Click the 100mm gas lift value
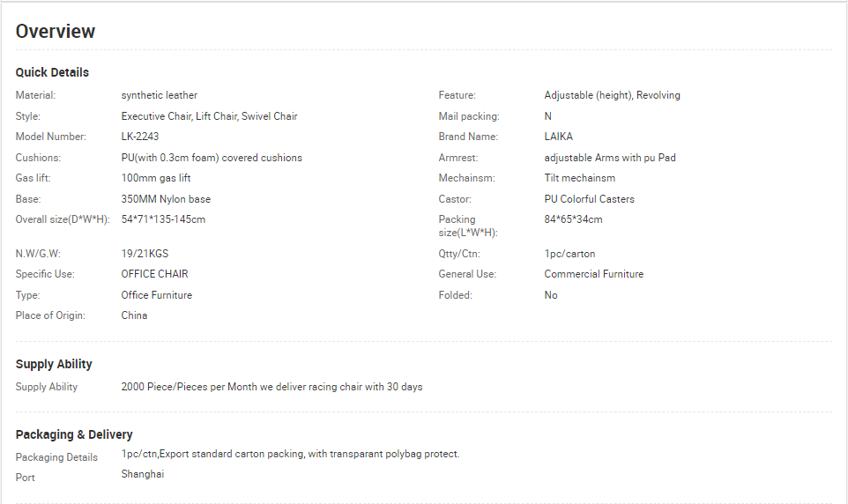Screen dimensions: 848x504 [x=156, y=178]
